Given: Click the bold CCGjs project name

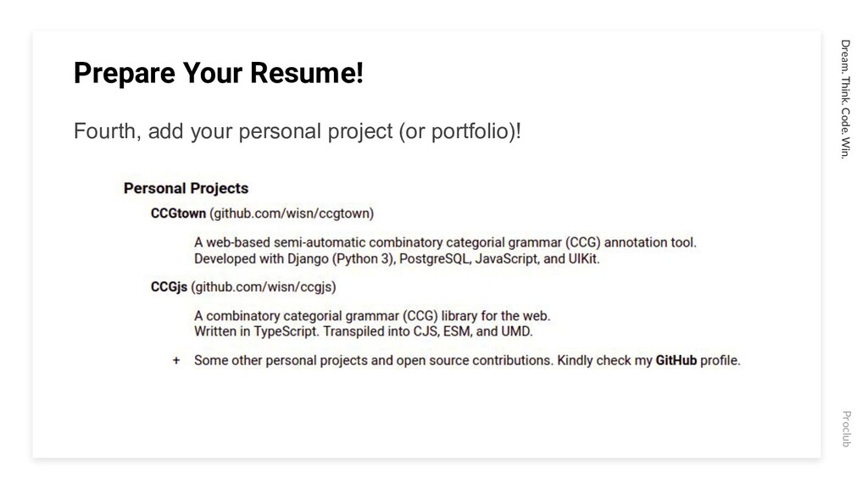Looking at the screenshot, I should coord(169,287).
